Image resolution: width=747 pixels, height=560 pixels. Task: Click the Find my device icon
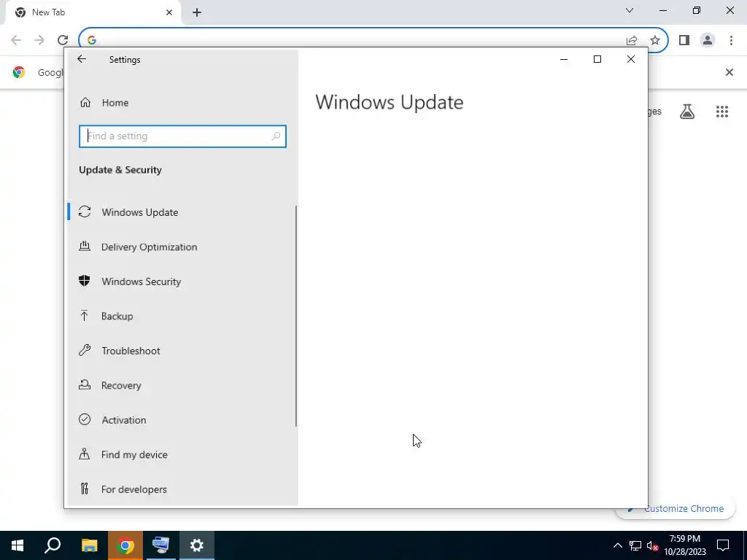pos(85,454)
